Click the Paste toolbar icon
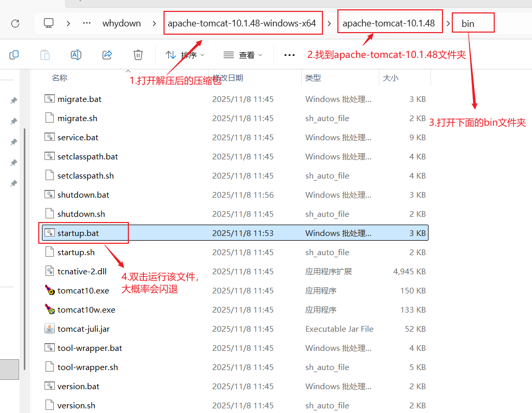The width and height of the screenshot is (532, 413). (45, 55)
